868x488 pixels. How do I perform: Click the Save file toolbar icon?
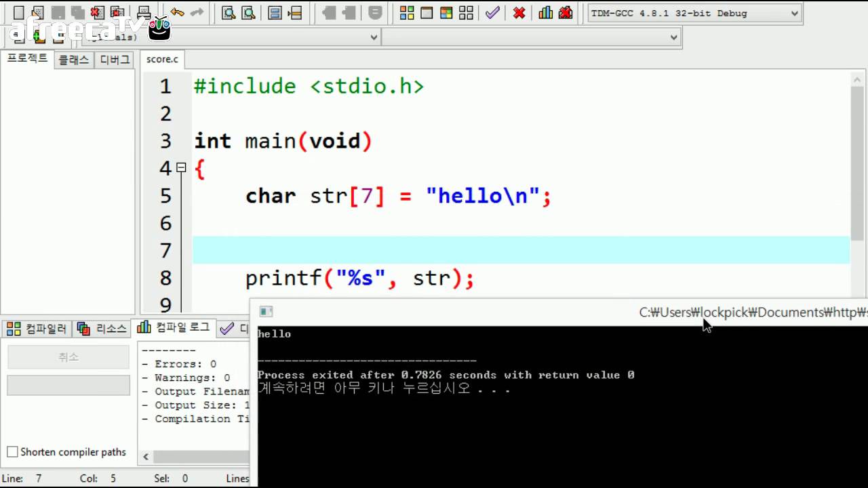pos(58,12)
